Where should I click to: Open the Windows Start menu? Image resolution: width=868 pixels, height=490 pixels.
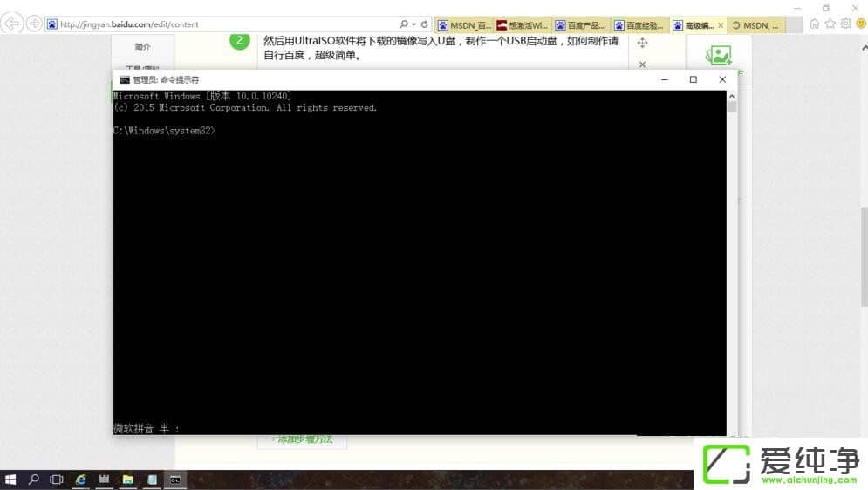(x=10, y=480)
